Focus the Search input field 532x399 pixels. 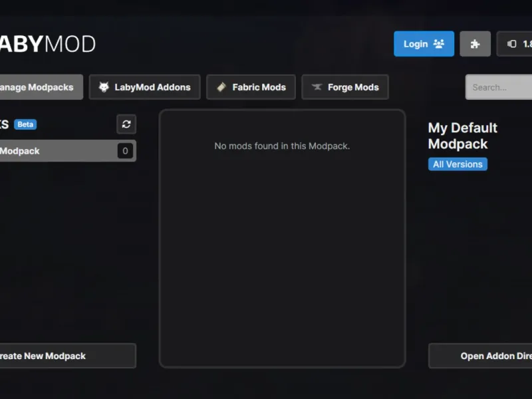pyautogui.click(x=499, y=87)
